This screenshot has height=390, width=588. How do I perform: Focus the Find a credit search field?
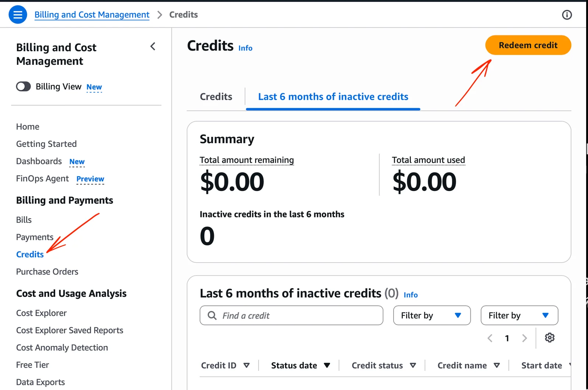tap(291, 315)
